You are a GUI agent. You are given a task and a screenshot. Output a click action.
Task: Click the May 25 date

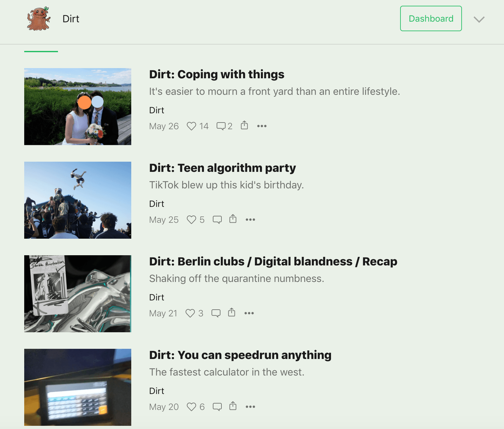(164, 220)
